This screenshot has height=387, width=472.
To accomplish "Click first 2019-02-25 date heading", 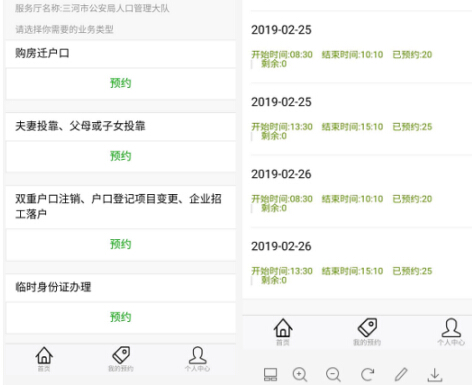I will pyautogui.click(x=281, y=30).
